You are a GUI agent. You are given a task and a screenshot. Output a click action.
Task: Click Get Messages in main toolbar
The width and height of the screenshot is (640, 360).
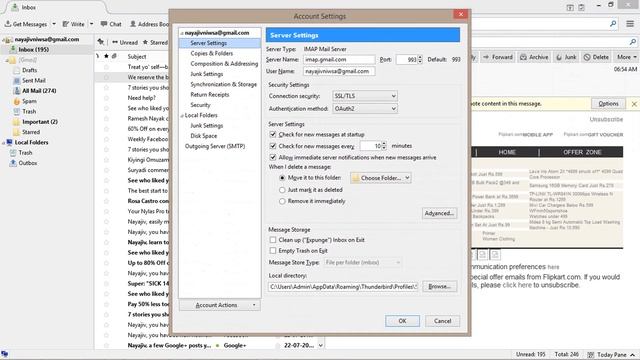[26, 24]
